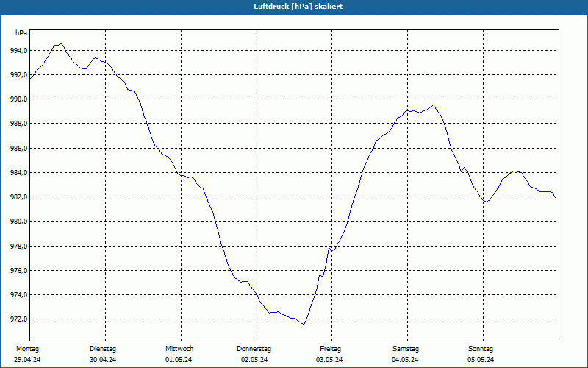Click the 'Samstag' day label

[x=406, y=349]
